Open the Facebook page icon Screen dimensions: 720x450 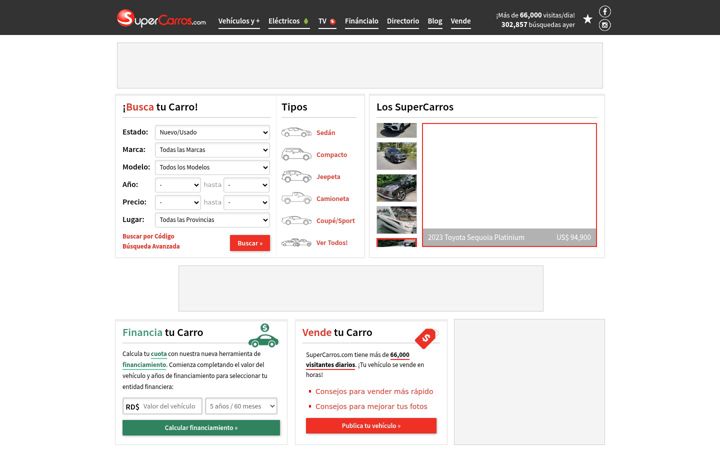605,11
